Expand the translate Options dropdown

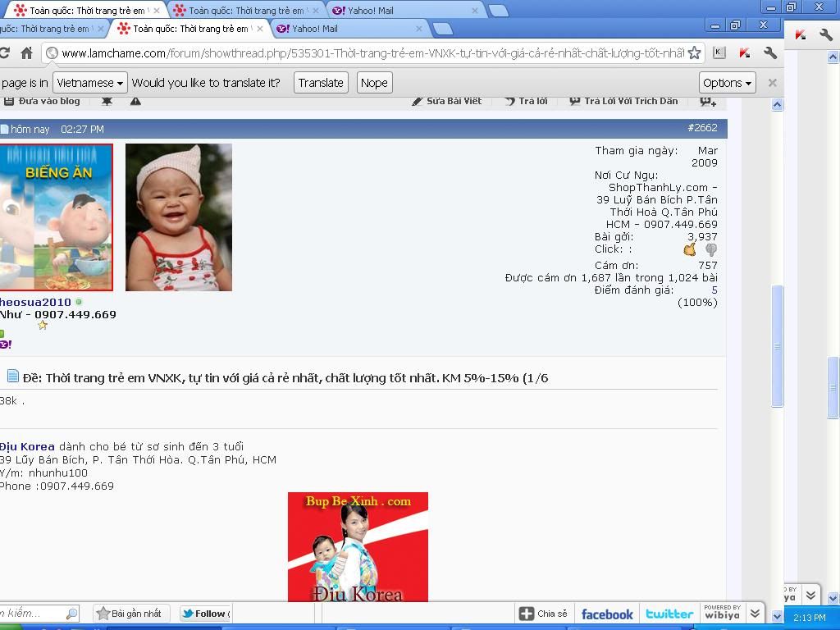point(727,83)
